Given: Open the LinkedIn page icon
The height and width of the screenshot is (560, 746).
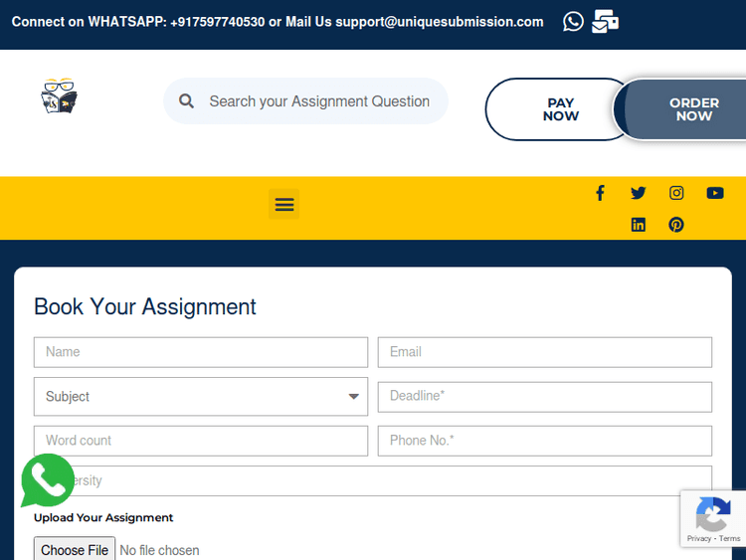Looking at the screenshot, I should [x=638, y=225].
